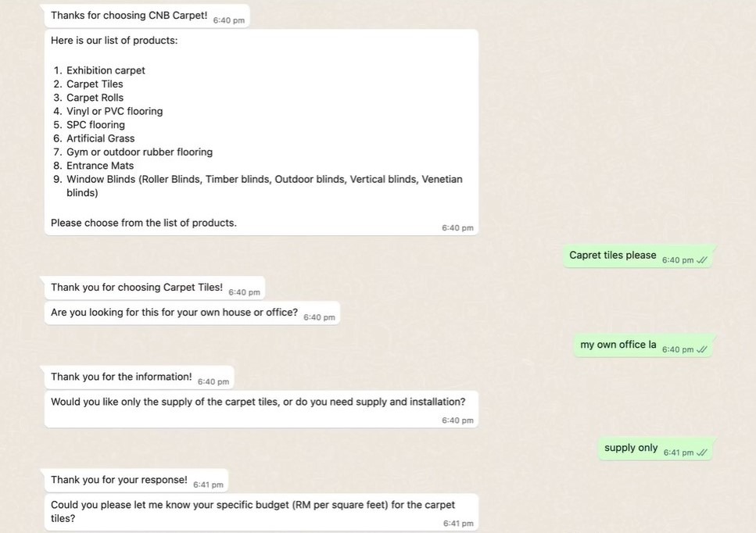Click the delivered ticks on "supply only" message
The height and width of the screenshot is (533, 756).
pyautogui.click(x=702, y=453)
